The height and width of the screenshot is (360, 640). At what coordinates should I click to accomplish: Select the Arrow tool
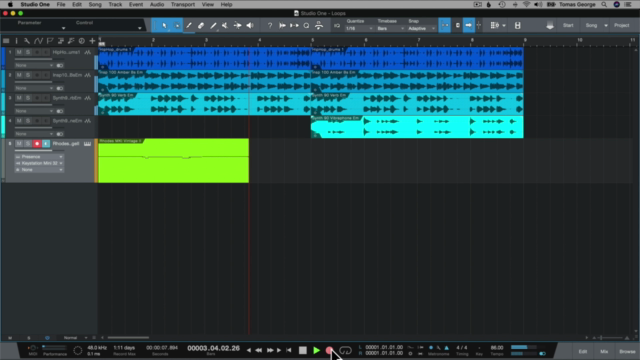tap(164, 25)
